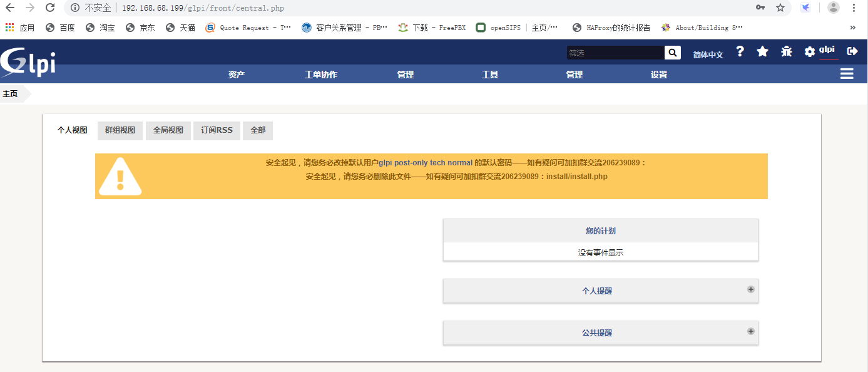Viewport: 868px width, 372px height.
Task: Click the GLPI logo in header
Action: [x=28, y=63]
